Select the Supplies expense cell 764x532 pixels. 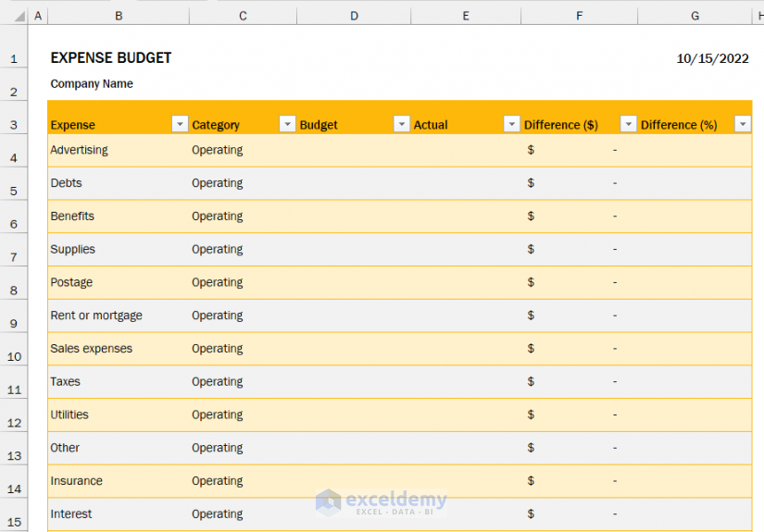click(x=119, y=250)
